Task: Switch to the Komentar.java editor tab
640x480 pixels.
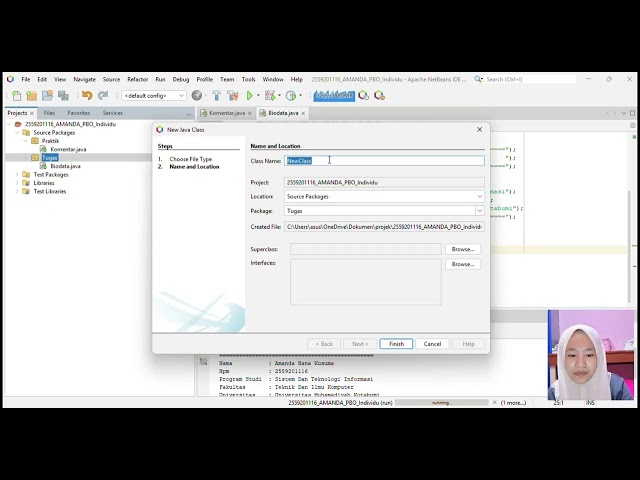Action: (x=227, y=113)
